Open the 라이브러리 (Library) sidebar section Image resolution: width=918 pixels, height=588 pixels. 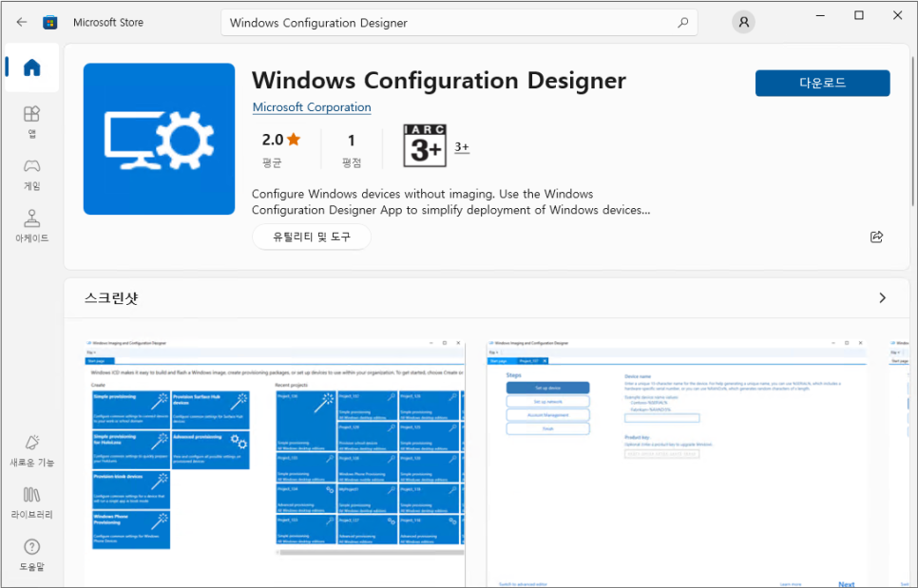(x=31, y=503)
